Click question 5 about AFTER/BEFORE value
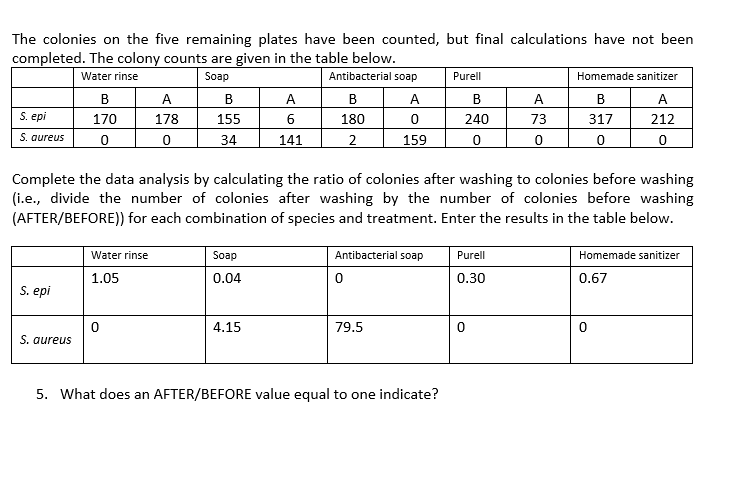This screenshot has height=478, width=745. point(237,394)
